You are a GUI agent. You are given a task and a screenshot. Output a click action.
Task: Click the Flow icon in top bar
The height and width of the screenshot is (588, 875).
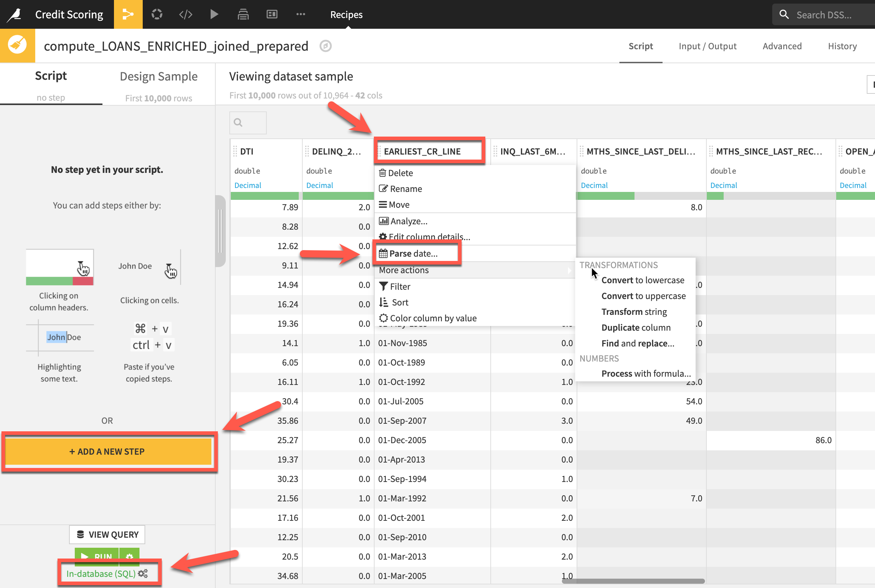[x=128, y=14]
